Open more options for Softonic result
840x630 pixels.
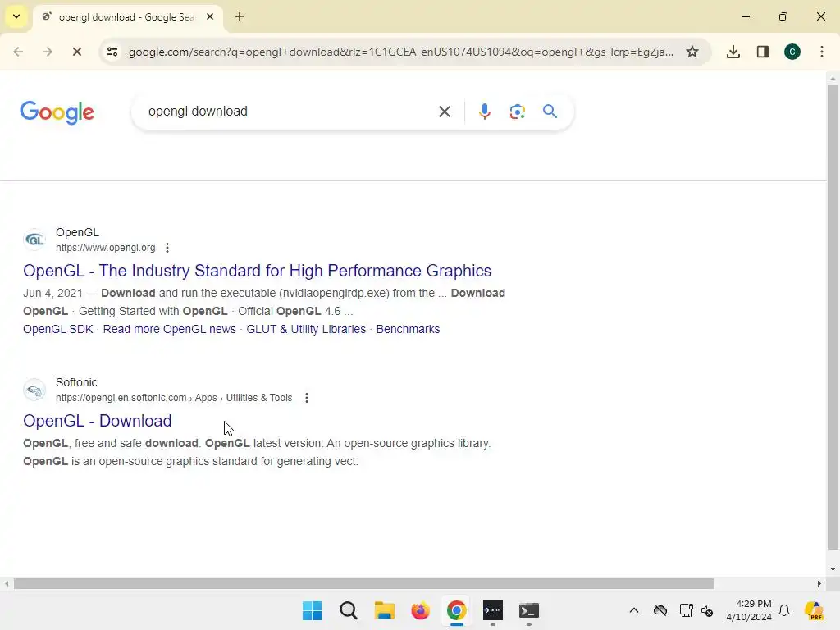(x=307, y=398)
